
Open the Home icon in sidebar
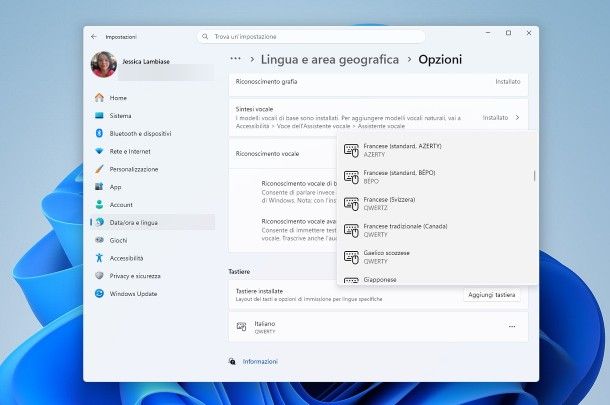click(100, 98)
